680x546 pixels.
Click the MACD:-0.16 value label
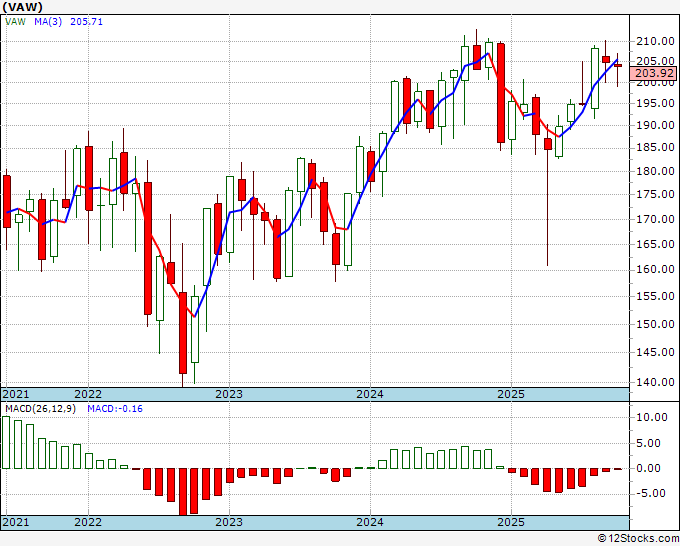pyautogui.click(x=115, y=409)
